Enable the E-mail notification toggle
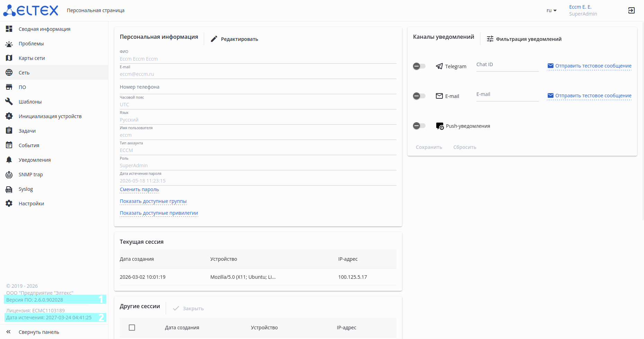 [x=419, y=96]
